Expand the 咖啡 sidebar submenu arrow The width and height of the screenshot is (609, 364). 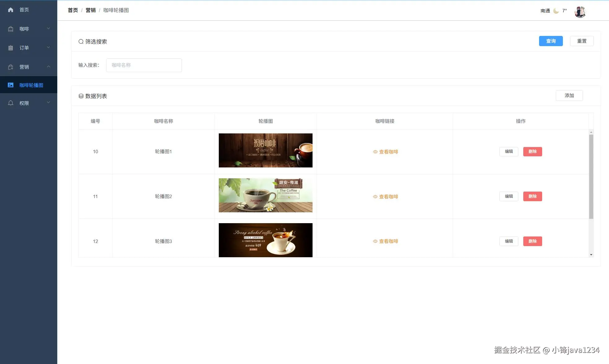[x=49, y=28]
